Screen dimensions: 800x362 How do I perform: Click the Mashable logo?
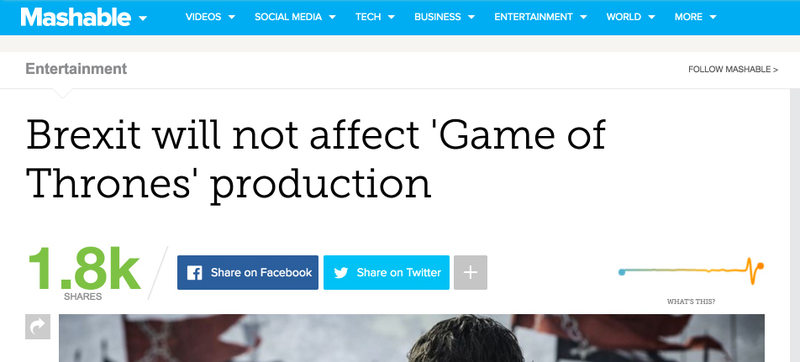[76, 17]
